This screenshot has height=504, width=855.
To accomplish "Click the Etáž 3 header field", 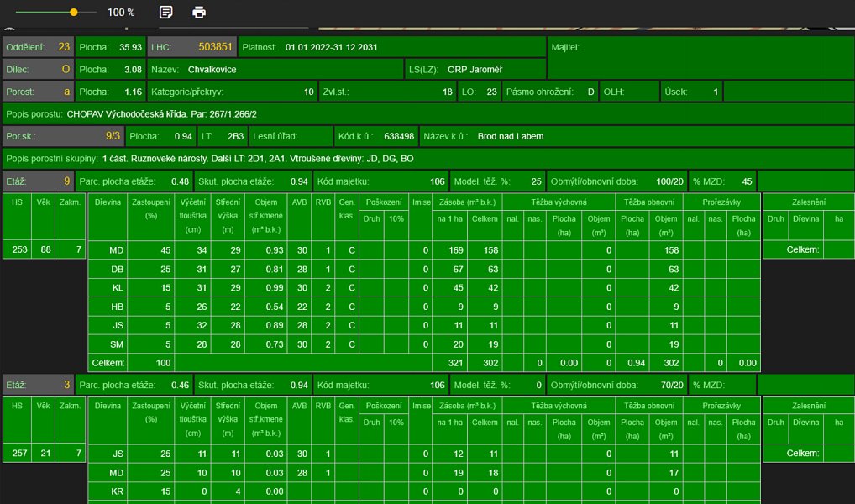I will (x=38, y=385).
